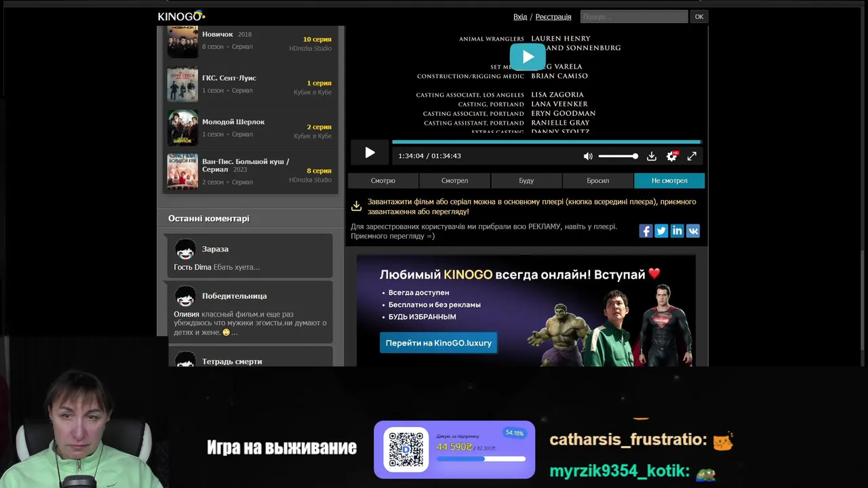Click the download arrow beside Завантажити notice
This screenshot has width=868, height=488.
356,206
